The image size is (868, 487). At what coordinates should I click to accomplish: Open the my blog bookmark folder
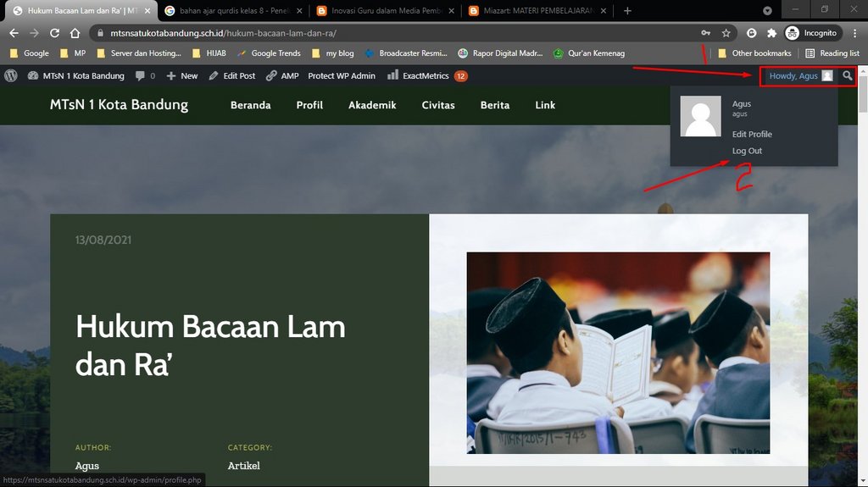coord(332,53)
